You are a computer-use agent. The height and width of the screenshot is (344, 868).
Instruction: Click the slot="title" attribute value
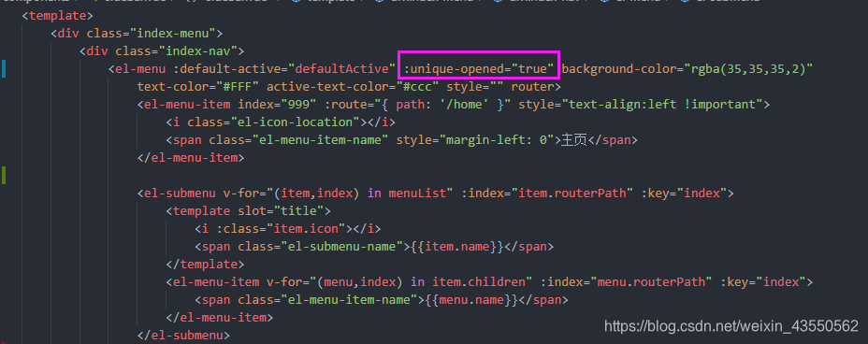tap(299, 210)
